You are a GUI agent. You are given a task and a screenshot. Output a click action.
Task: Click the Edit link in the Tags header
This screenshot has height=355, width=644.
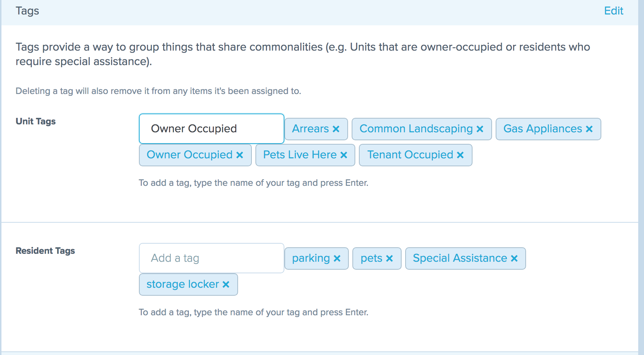613,11
